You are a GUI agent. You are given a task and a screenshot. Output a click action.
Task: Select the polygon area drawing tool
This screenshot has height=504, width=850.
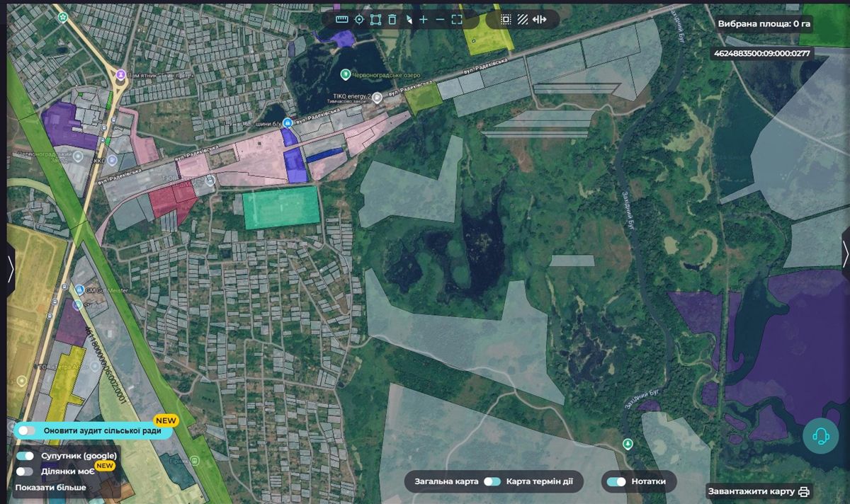click(x=375, y=19)
